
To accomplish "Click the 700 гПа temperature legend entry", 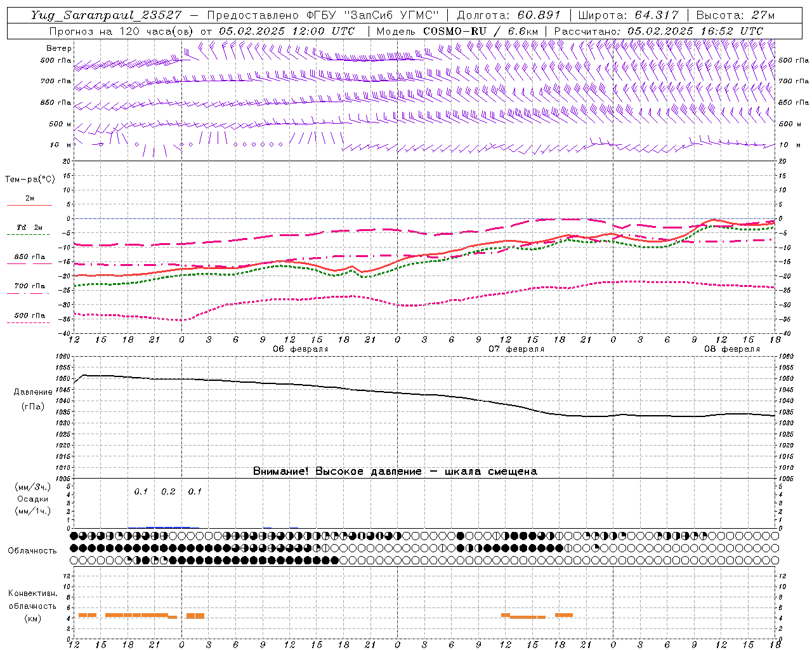I will point(30,286).
